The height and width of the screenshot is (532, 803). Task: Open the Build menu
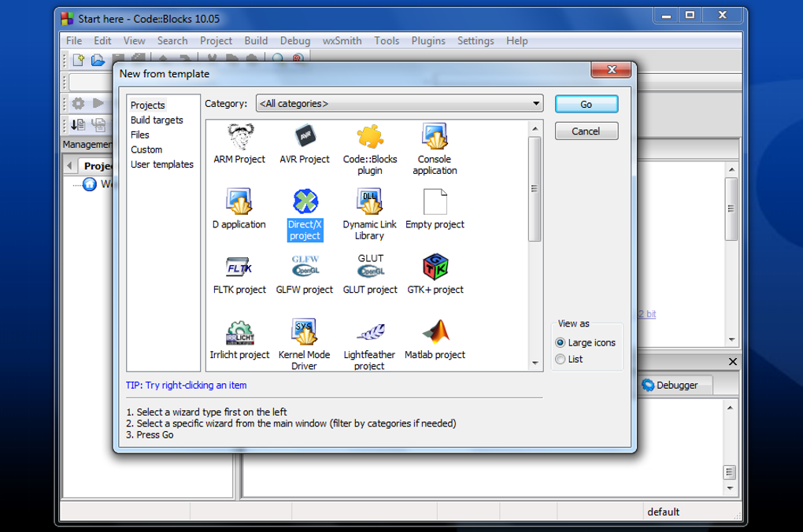[256, 40]
